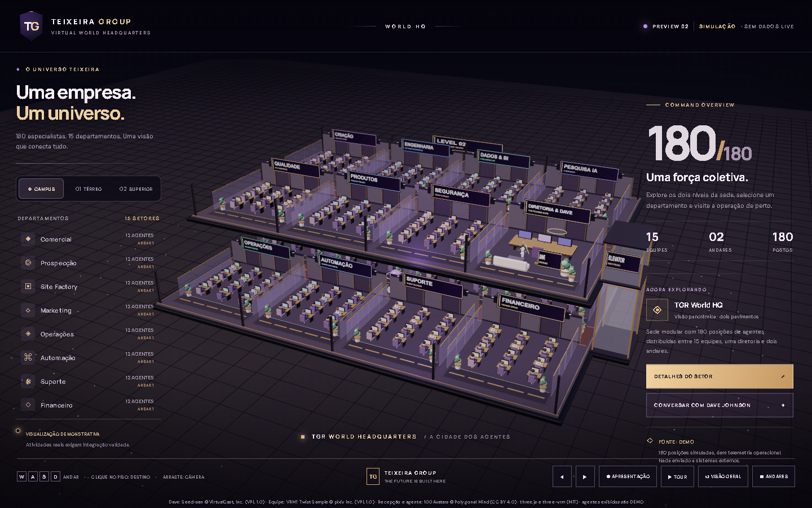
Task: Click the Visualização Demonstrativa notice
Action: [63, 434]
